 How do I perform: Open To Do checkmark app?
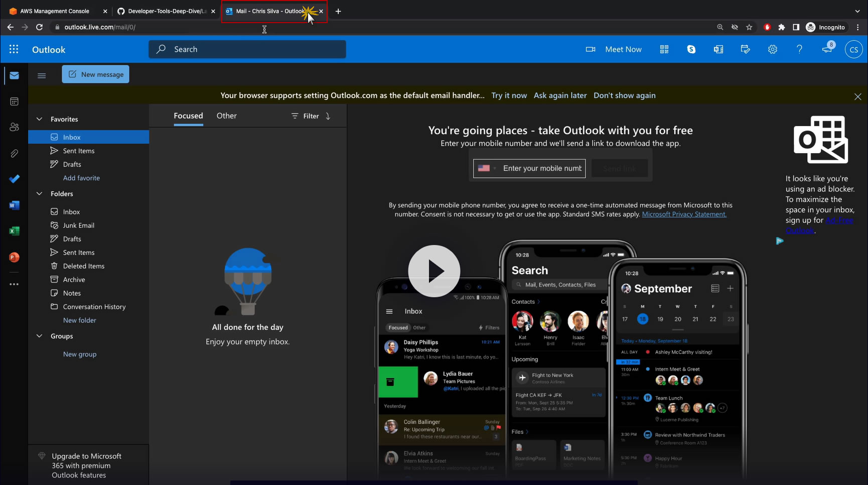(14, 179)
